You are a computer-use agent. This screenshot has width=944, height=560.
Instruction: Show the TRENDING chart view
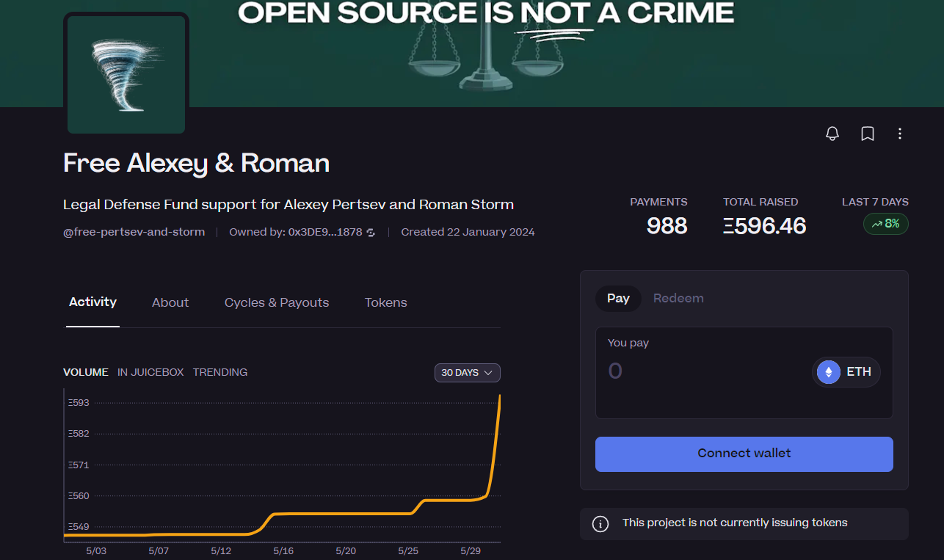pyautogui.click(x=220, y=372)
